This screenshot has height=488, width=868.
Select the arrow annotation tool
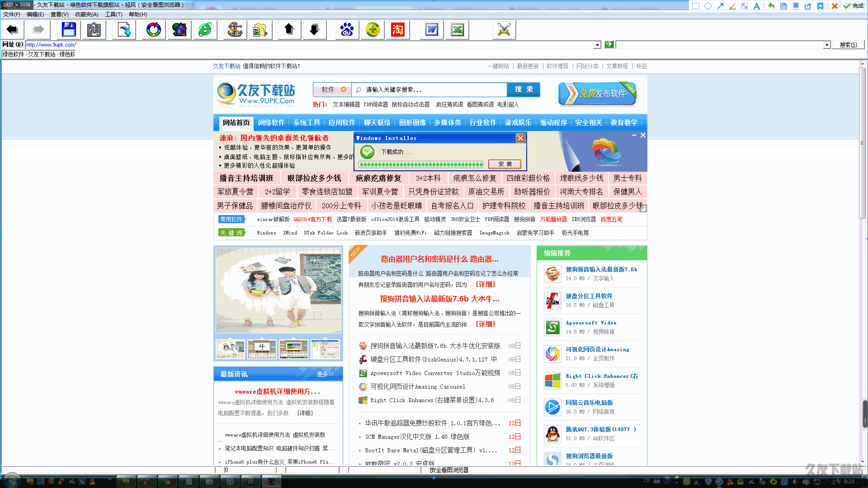coord(720,5)
